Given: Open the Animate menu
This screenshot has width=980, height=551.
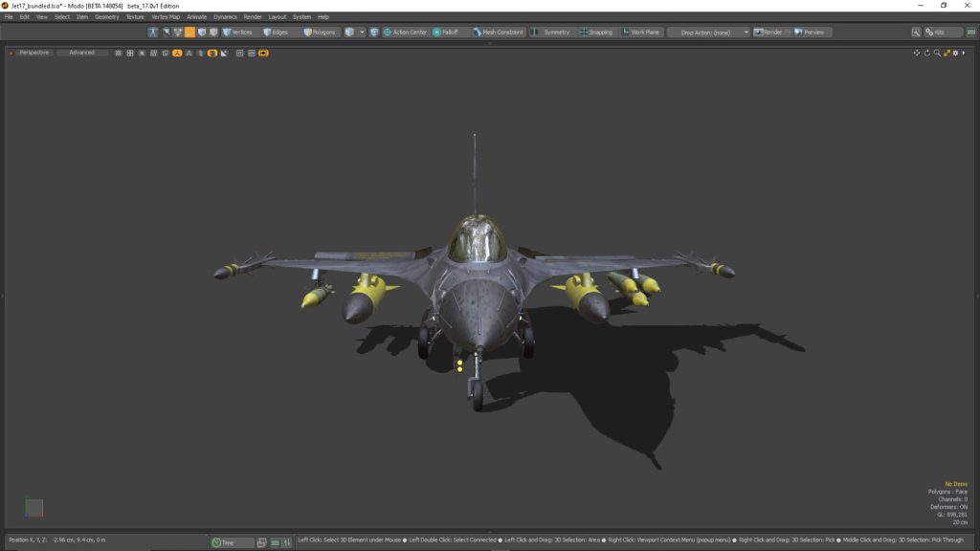Looking at the screenshot, I should (197, 17).
